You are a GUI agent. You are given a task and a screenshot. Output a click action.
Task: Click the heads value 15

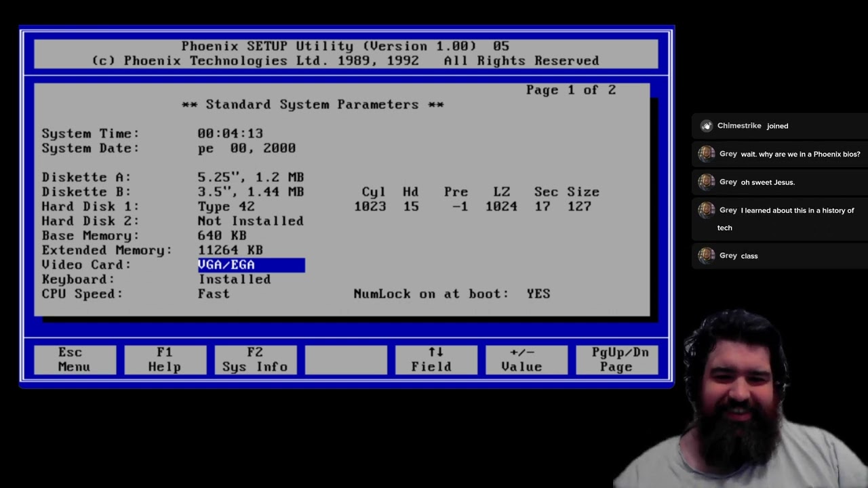click(411, 207)
